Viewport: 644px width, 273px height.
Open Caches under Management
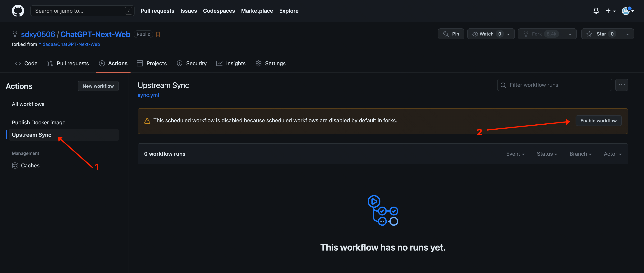tap(30, 165)
